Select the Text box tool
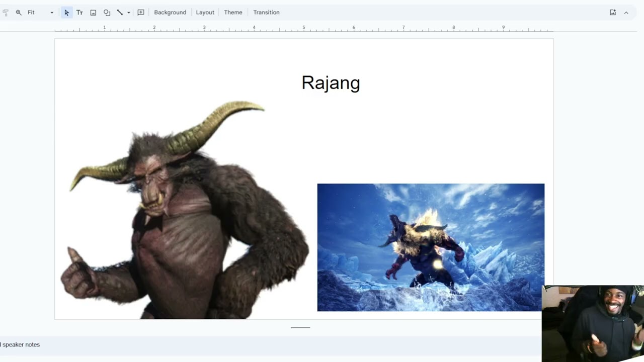 point(79,13)
